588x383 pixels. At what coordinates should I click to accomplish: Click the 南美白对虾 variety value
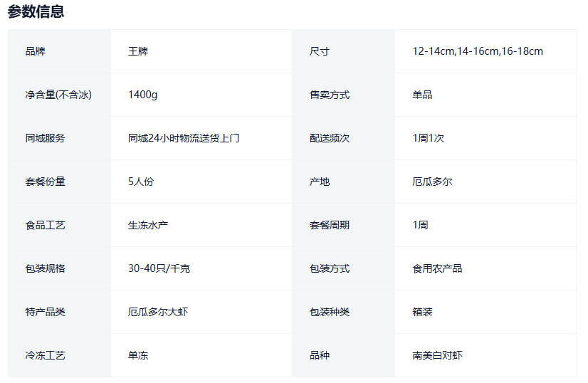point(437,355)
